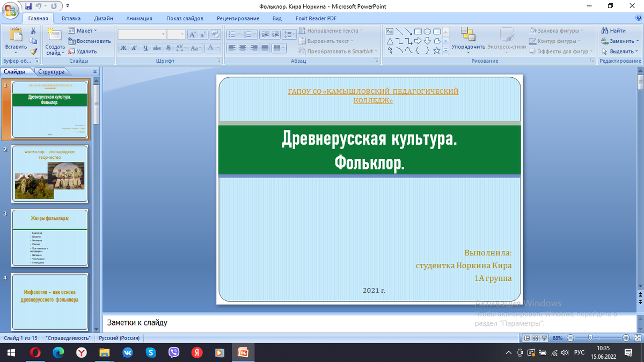Screen dimensions: 644x362
Task: Undo the last action in Quick Access toolbar
Action: [40, 6]
